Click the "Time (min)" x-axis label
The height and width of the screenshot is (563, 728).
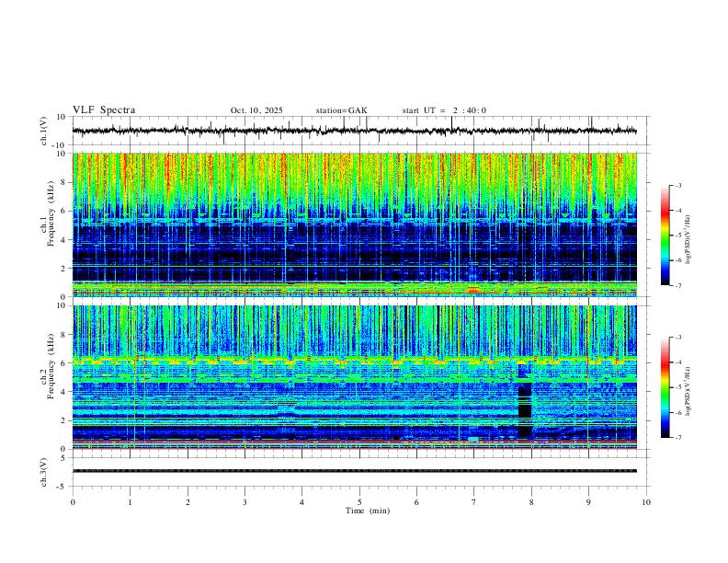368,511
